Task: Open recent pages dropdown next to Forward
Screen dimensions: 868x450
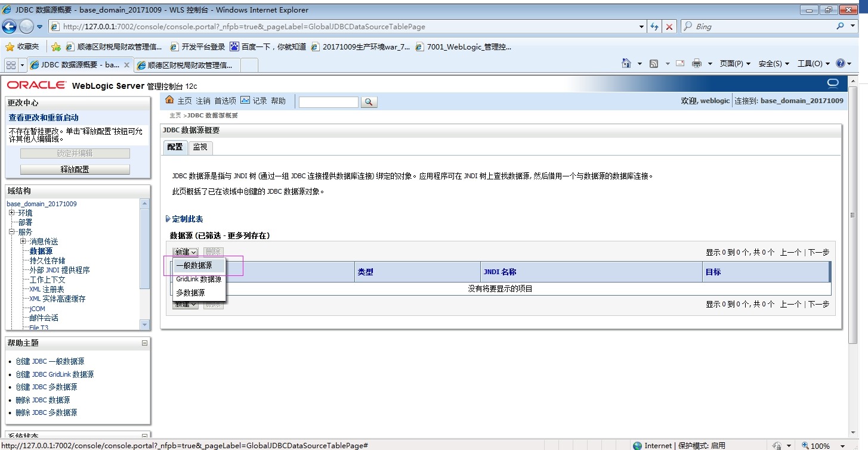Action: click(40, 27)
